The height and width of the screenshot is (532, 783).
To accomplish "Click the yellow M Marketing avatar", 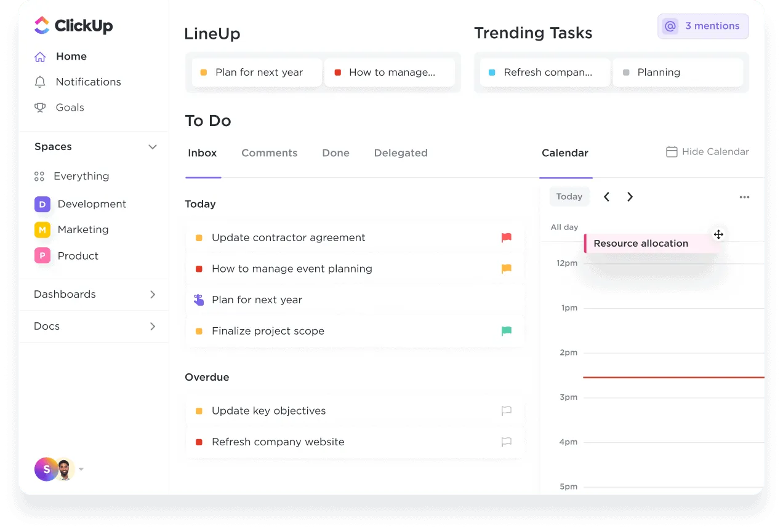I will (x=42, y=230).
